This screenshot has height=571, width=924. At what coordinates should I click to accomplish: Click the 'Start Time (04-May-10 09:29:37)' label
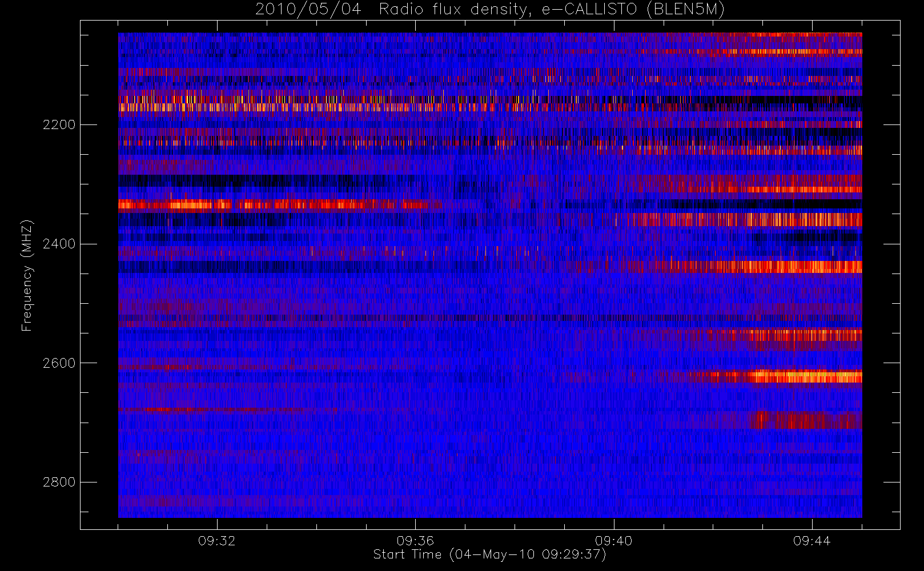490,554
